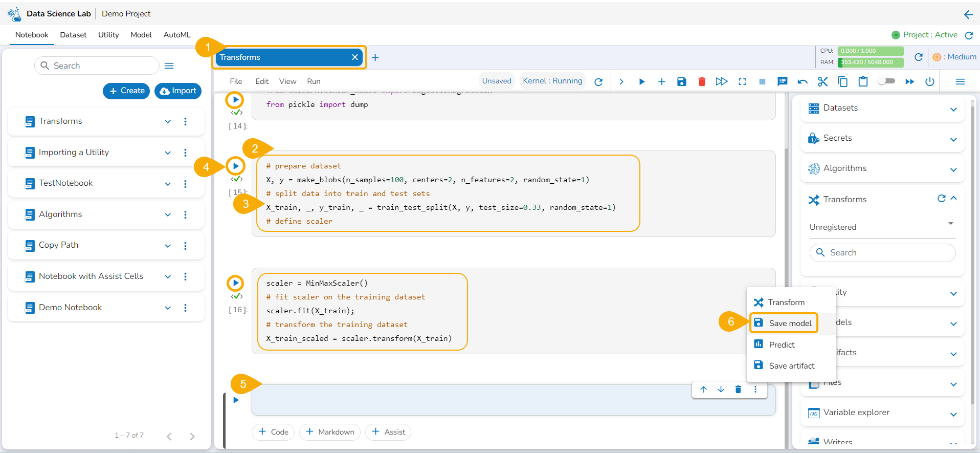This screenshot has width=980, height=453.
Task: Paste cell with the clipboard icon
Action: click(863, 82)
